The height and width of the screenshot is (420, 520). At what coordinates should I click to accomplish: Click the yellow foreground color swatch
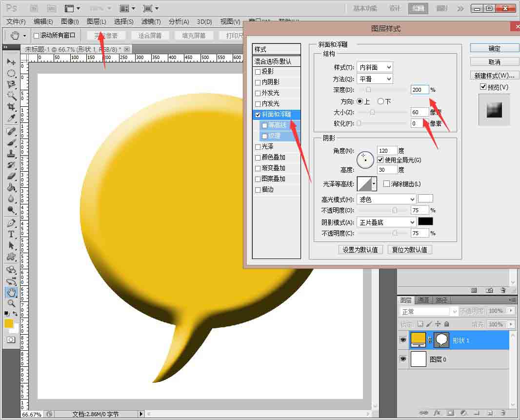click(9, 323)
